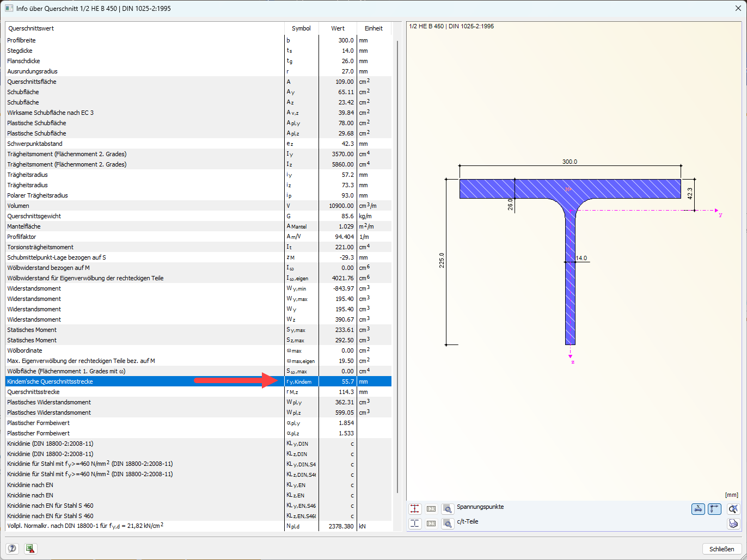Click the Schließen button

722,549
